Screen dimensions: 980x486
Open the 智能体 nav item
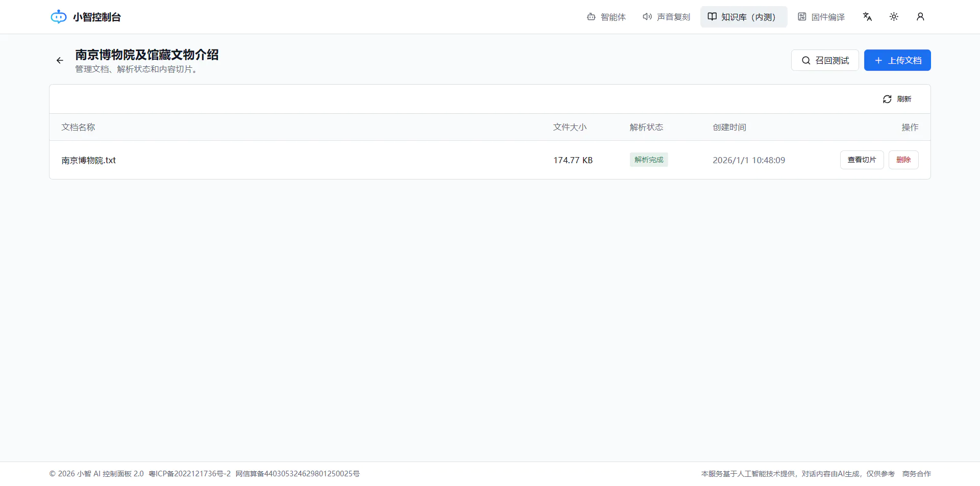pos(606,17)
